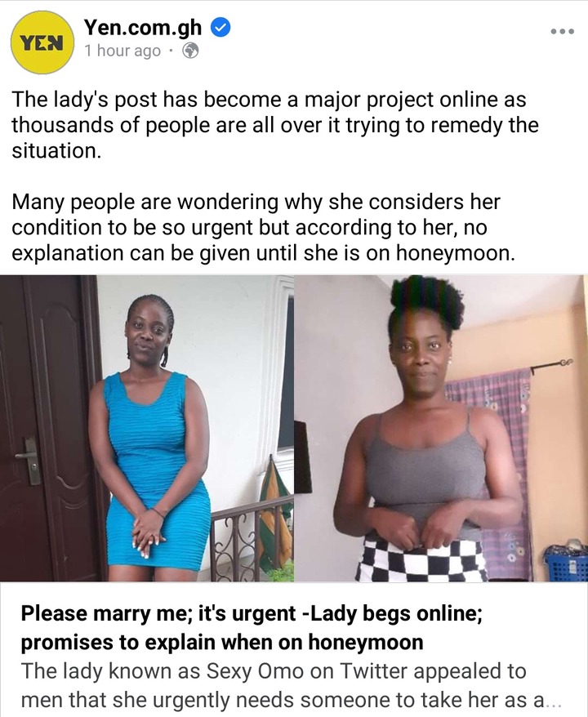Viewport: 588px width, 717px height.
Task: Click the post text starting 'The lady's post'
Action: 274,125
